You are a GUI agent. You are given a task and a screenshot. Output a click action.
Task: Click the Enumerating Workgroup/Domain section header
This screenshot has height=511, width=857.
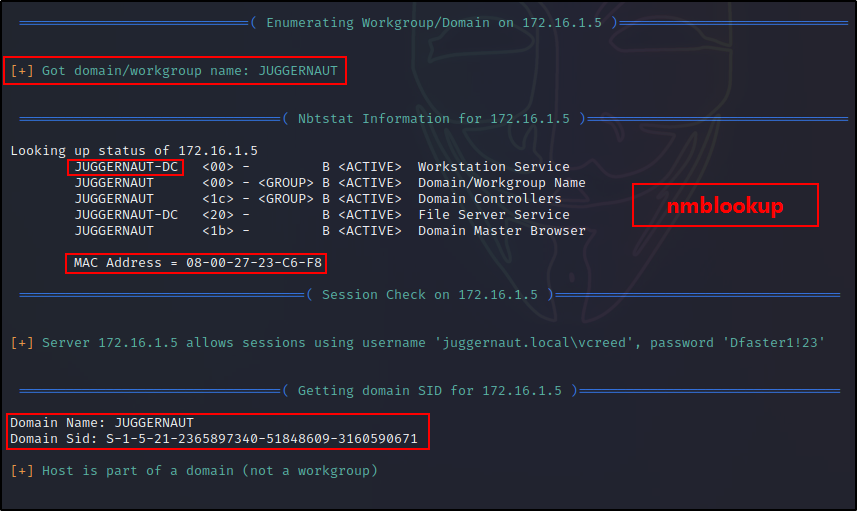(x=434, y=23)
